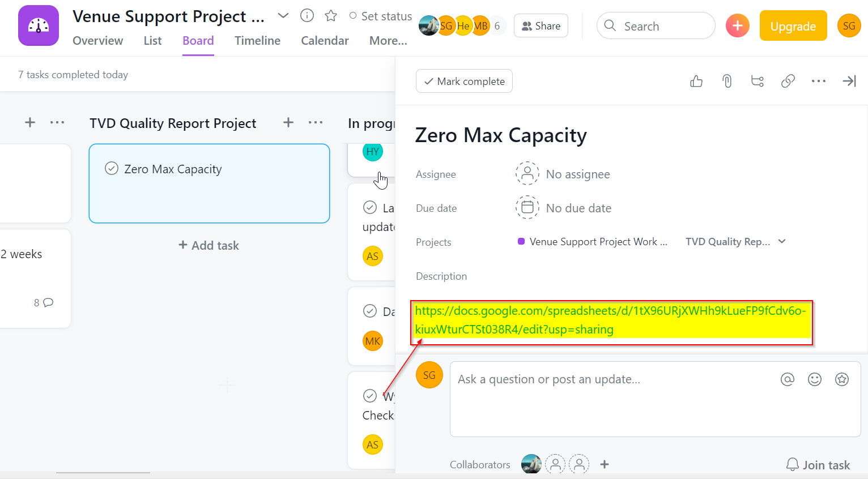Open task pane more actions menu
This screenshot has width=868, height=479.
(x=819, y=82)
